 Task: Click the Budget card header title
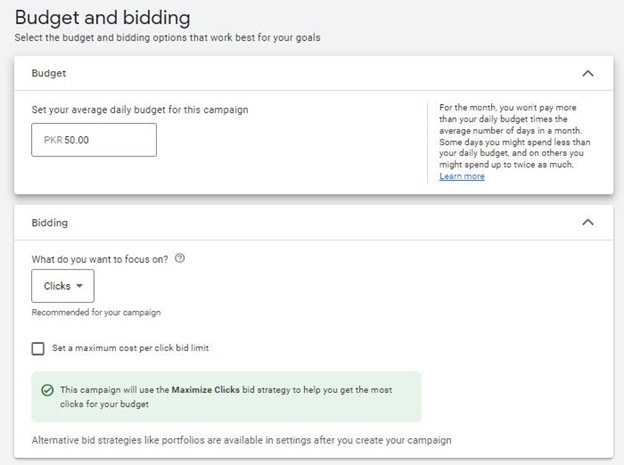pyautogui.click(x=49, y=74)
